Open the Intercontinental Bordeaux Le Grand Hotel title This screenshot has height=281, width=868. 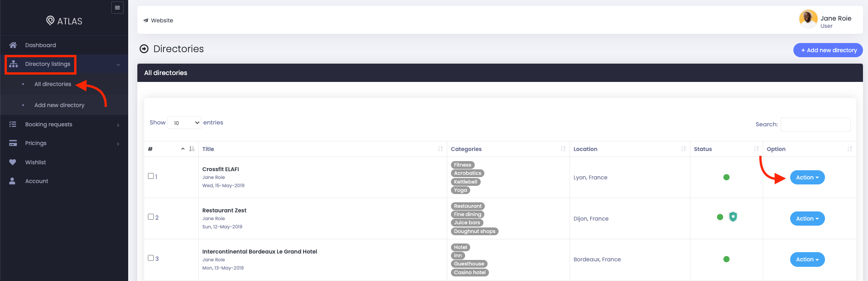point(260,252)
